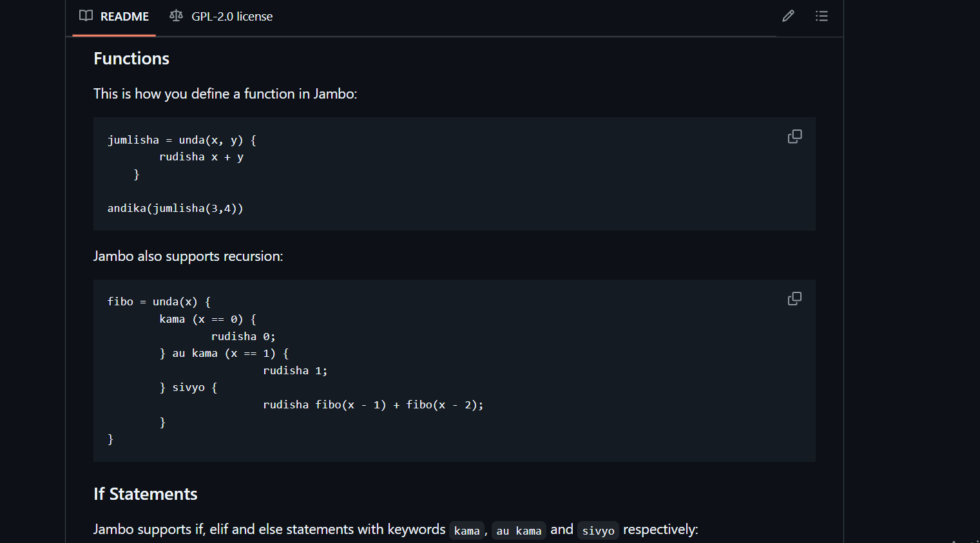Click the 'rudisha fibo(x - 1) + fibo(x - 2);' line
Image resolution: width=980 pixels, height=543 pixels.
(373, 405)
